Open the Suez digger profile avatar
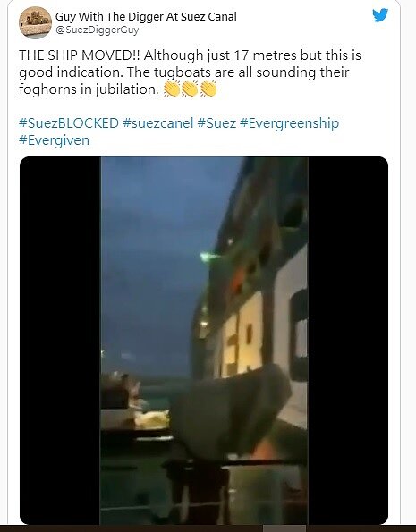416x532 pixels. (35, 22)
